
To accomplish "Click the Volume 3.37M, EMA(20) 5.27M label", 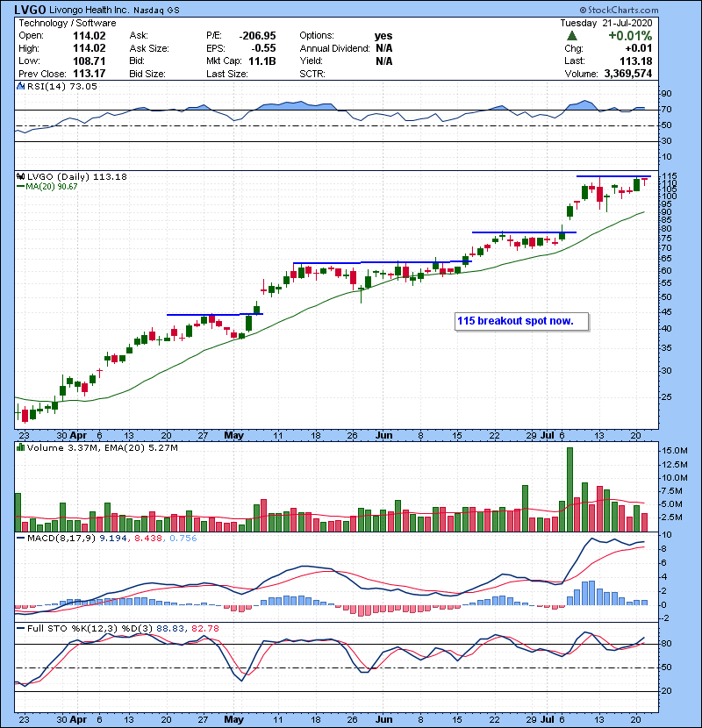I will (102, 447).
